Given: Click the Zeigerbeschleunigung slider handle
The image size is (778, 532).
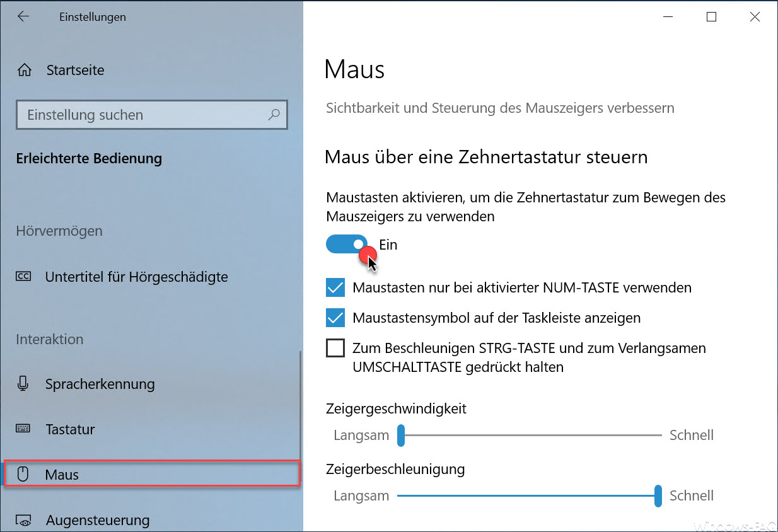Looking at the screenshot, I should [658, 495].
